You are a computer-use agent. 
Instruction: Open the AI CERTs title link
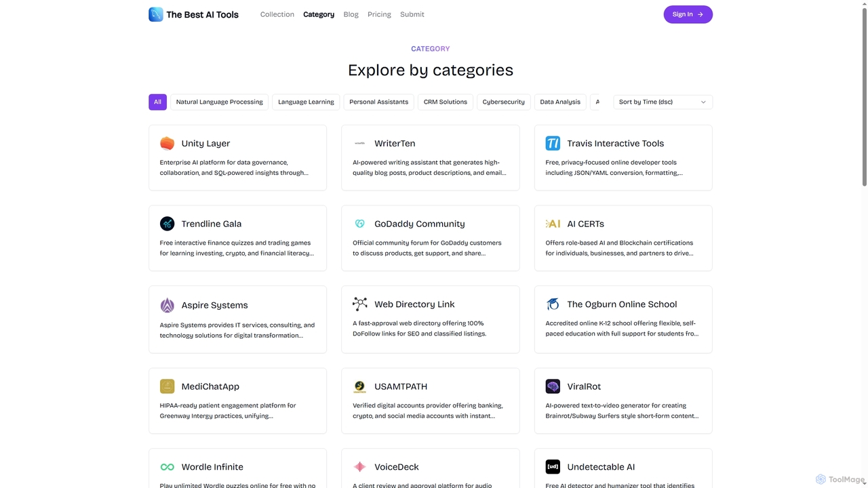click(586, 224)
